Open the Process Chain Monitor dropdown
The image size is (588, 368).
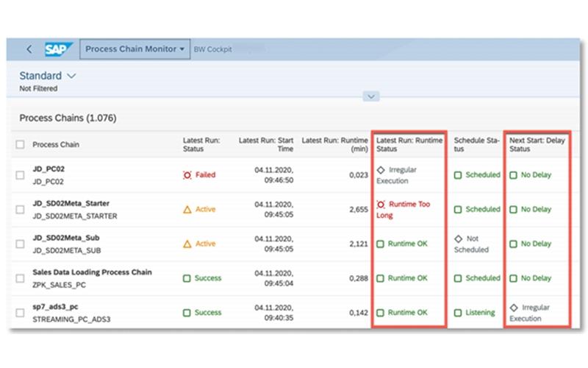coord(135,49)
